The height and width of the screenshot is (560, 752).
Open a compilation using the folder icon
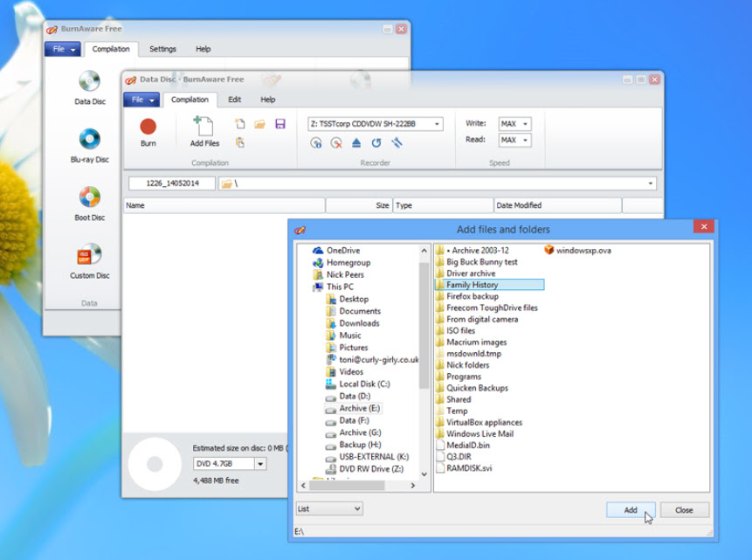(x=260, y=124)
